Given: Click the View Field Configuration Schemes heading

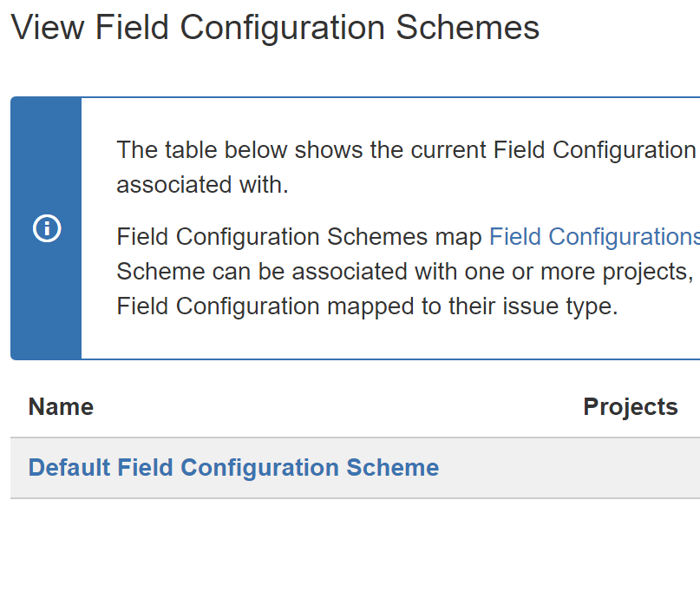Looking at the screenshot, I should 275,28.
